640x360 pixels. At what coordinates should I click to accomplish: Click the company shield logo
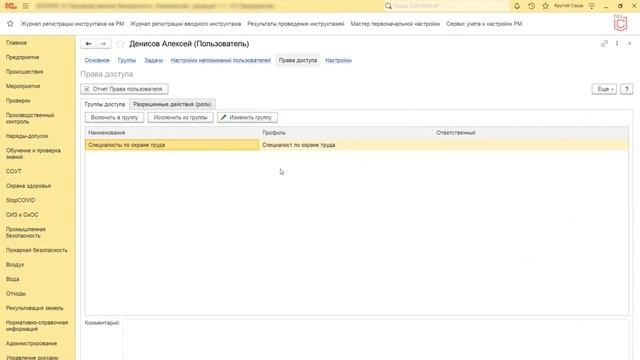coord(620,23)
